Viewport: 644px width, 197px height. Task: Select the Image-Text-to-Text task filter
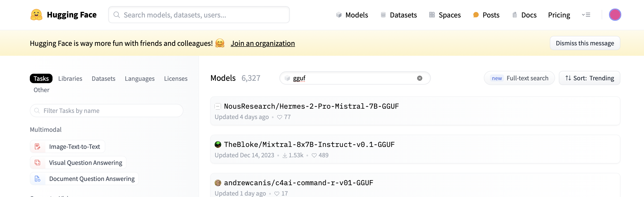[x=67, y=146]
